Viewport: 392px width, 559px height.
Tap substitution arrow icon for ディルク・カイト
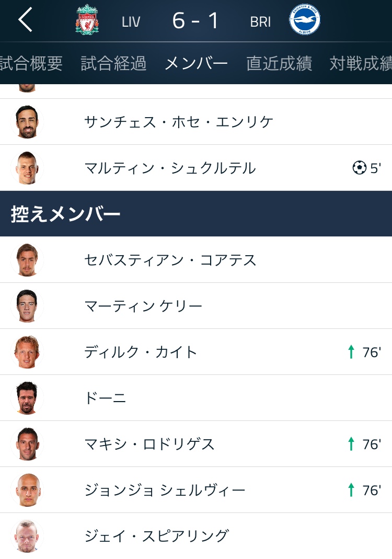[x=351, y=352]
